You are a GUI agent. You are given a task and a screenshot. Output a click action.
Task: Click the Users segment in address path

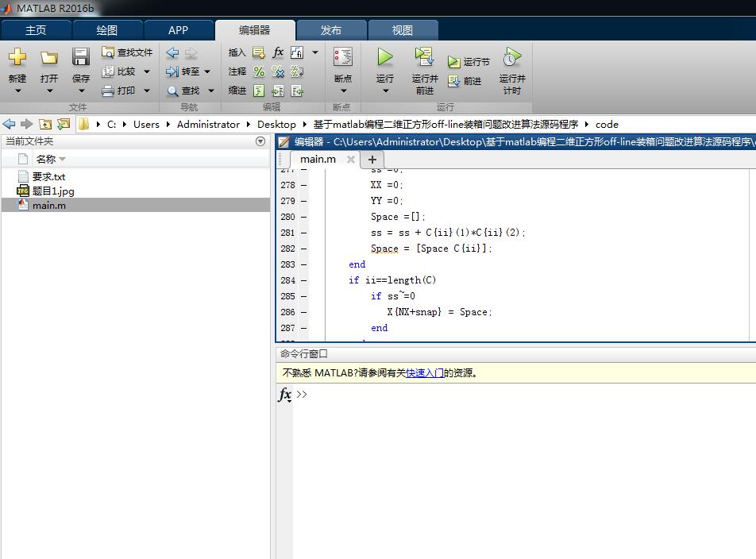click(x=146, y=125)
